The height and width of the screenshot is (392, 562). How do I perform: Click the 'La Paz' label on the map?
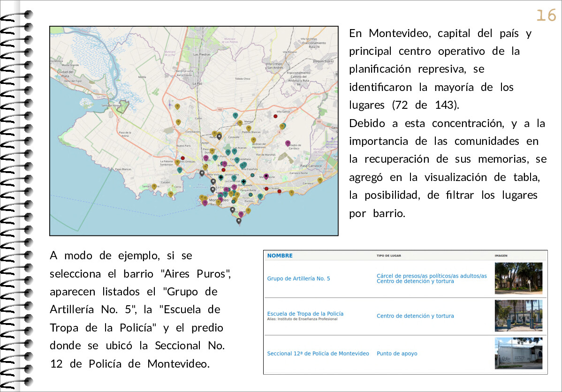click(x=197, y=83)
